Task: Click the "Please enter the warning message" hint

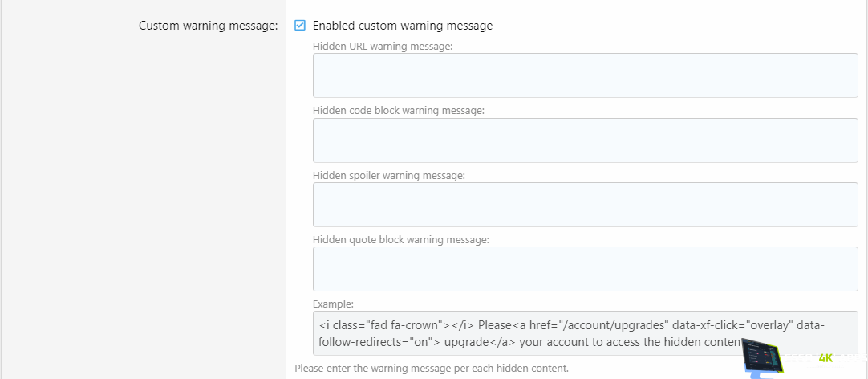Action: 432,369
